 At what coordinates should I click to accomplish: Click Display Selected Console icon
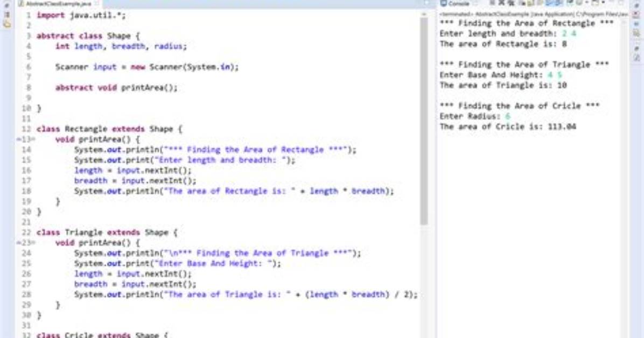(579, 3)
